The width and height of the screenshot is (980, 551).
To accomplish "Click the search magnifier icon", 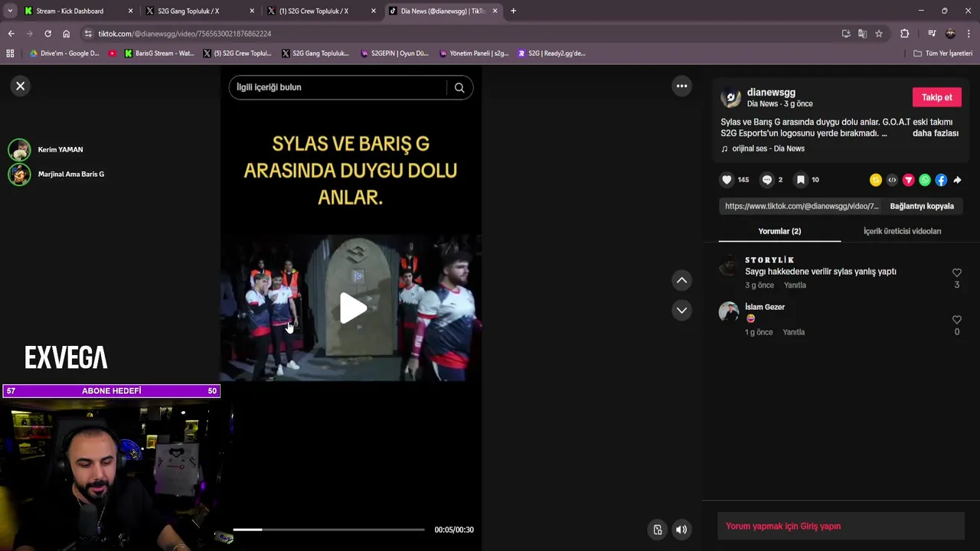I will pos(459,87).
